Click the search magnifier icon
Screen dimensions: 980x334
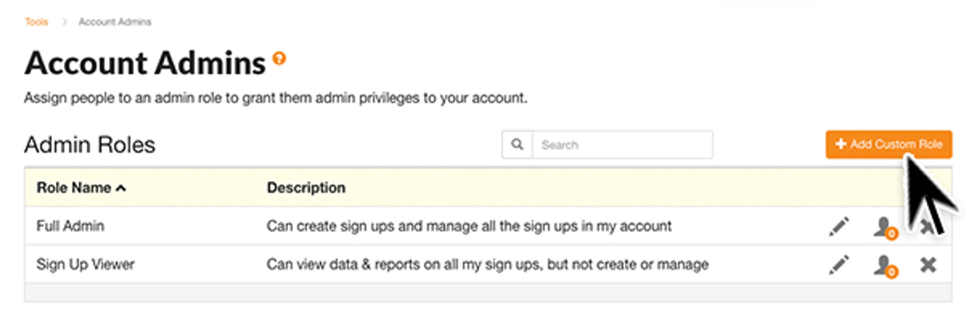[x=517, y=145]
